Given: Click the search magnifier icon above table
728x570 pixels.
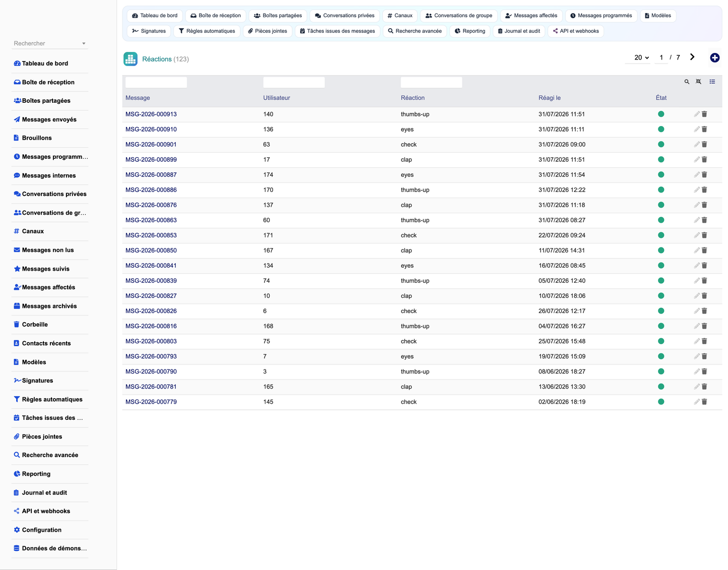Looking at the screenshot, I should point(687,82).
